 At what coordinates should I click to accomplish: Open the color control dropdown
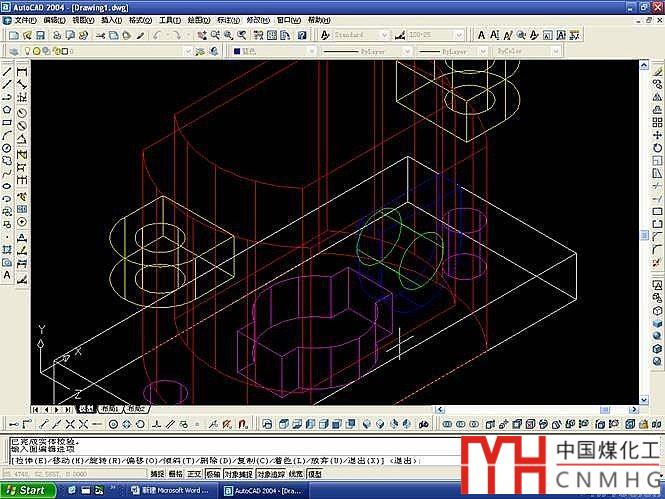[x=312, y=51]
